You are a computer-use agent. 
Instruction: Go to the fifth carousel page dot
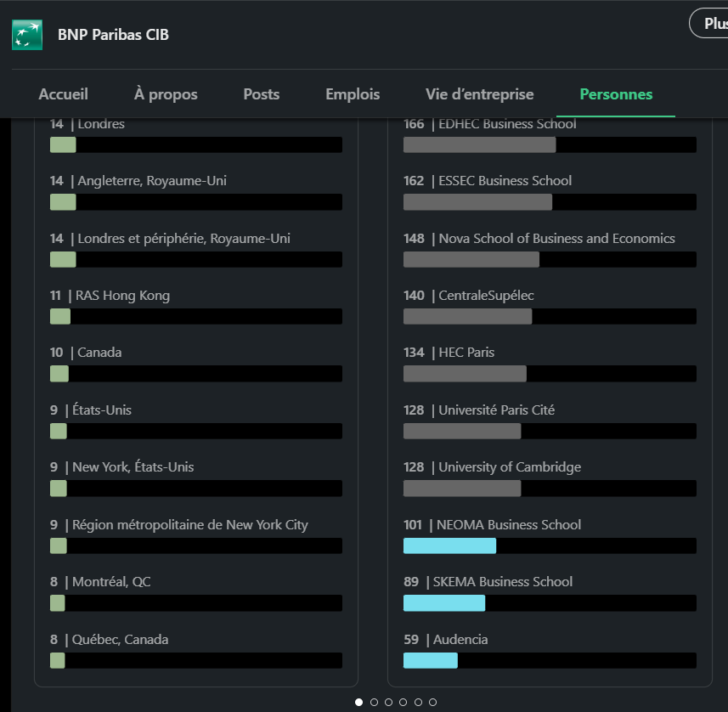[418, 703]
